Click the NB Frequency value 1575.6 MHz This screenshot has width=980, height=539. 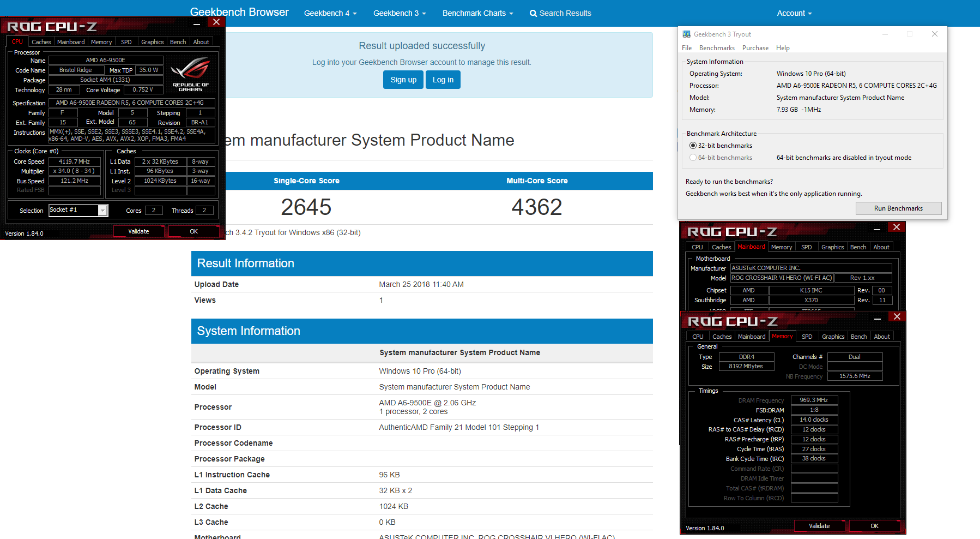855,376
